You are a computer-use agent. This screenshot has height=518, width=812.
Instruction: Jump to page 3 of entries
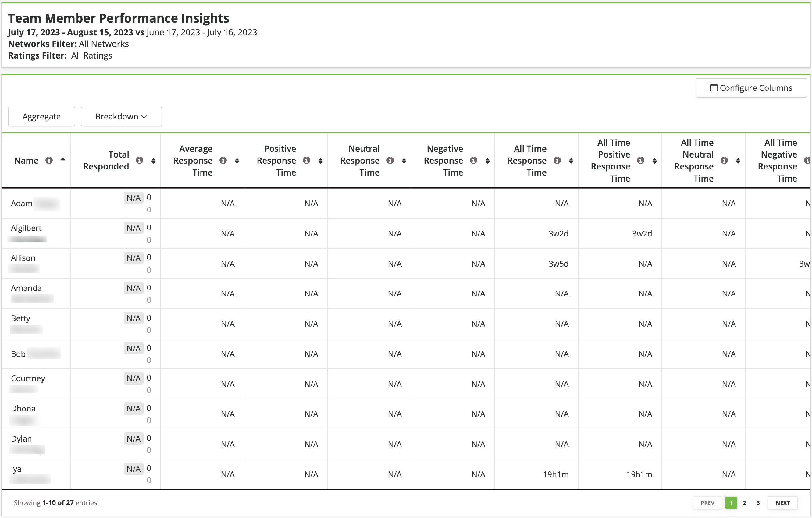[x=758, y=502]
